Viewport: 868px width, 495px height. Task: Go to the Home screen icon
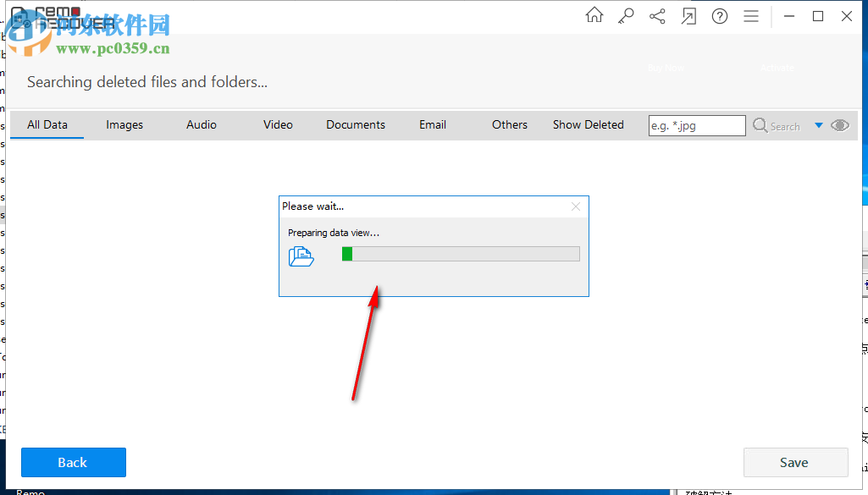pos(594,15)
